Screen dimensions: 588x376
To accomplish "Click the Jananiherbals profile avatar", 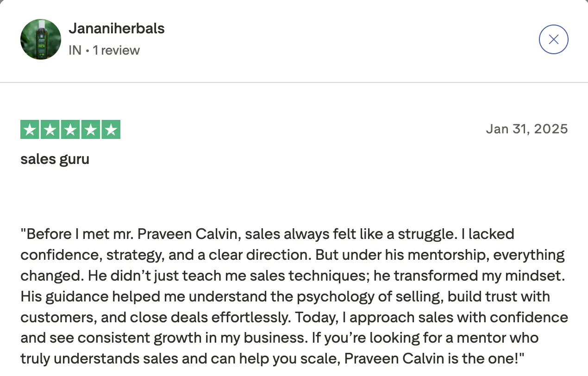I will (x=41, y=39).
